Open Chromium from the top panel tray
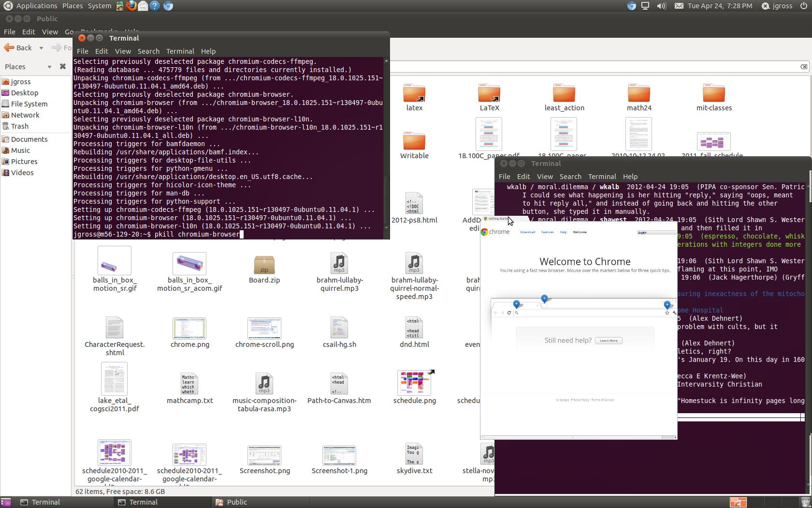Image resolution: width=812 pixels, height=508 pixels. (x=631, y=6)
